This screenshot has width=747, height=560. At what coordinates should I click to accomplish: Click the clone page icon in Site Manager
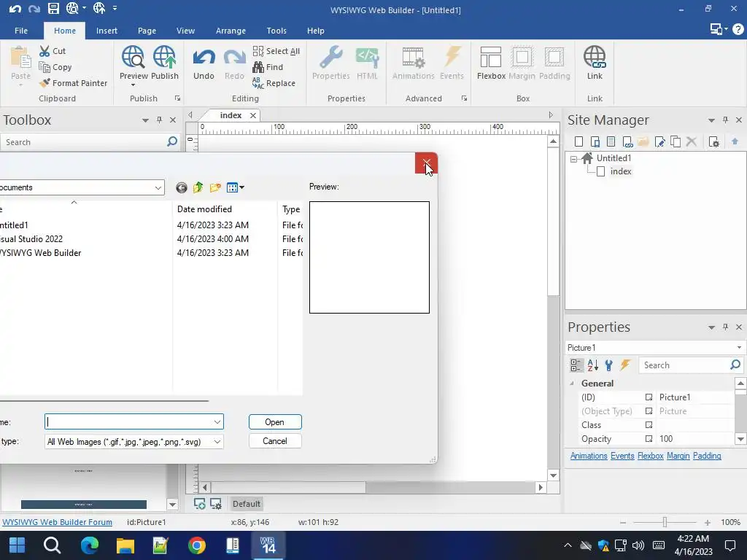tap(676, 141)
